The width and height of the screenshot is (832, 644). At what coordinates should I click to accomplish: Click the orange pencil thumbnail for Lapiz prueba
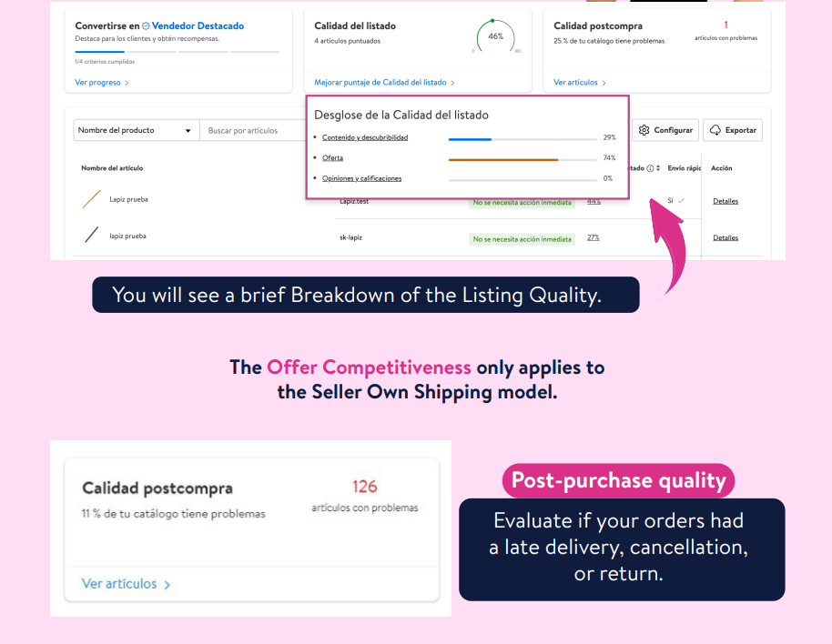91,199
